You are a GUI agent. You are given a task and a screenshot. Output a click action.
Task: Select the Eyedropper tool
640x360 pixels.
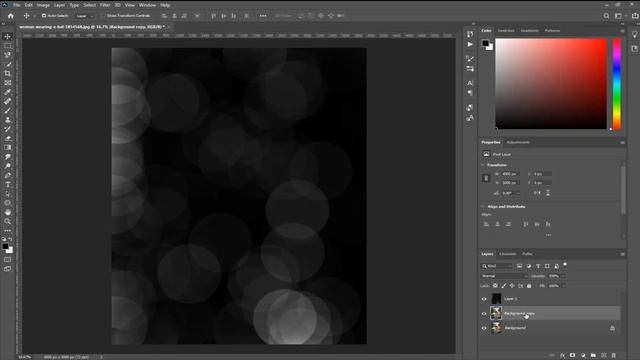click(7, 92)
